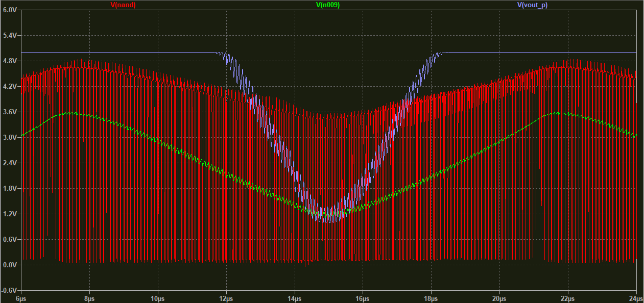Click the 6µs time axis label

21,298
